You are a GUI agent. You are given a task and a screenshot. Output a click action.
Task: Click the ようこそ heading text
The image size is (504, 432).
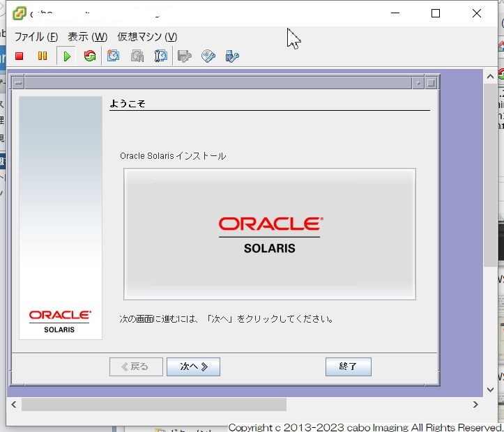128,103
